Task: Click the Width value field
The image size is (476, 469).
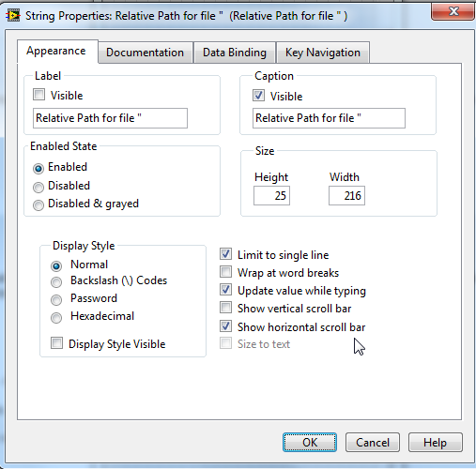Action: coord(346,196)
